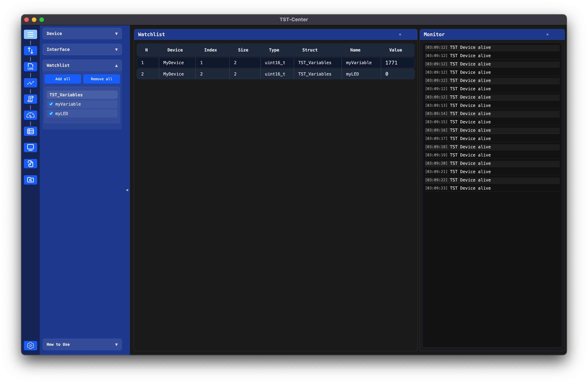Click TST_Variables struct cell for myLED
The height and width of the screenshot is (383, 588).
317,74
